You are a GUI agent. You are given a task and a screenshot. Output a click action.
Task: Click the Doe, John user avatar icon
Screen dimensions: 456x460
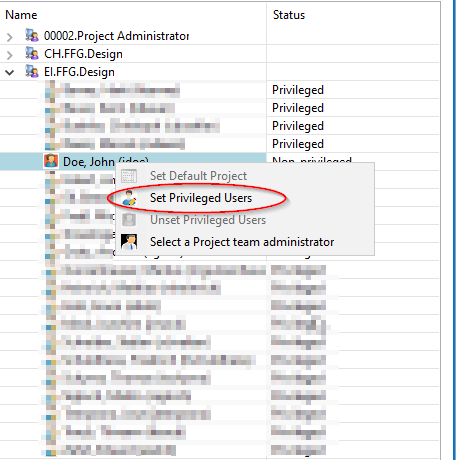[x=51, y=161]
